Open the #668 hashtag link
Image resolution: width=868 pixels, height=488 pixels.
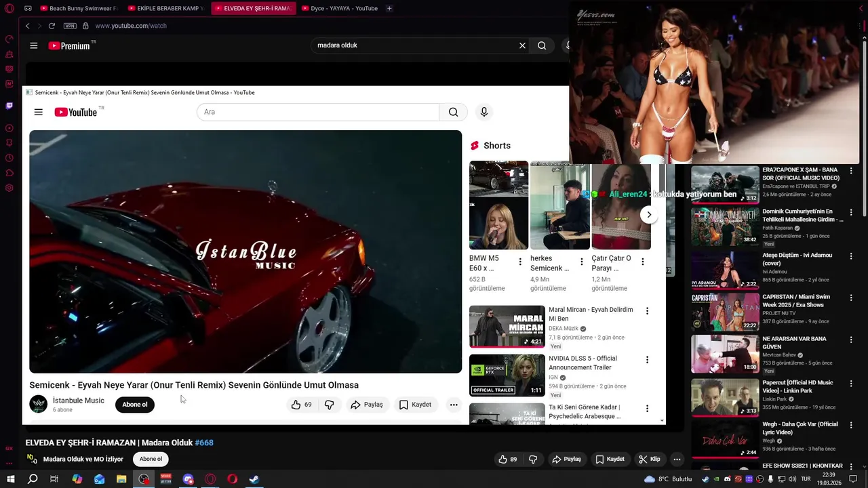204,443
